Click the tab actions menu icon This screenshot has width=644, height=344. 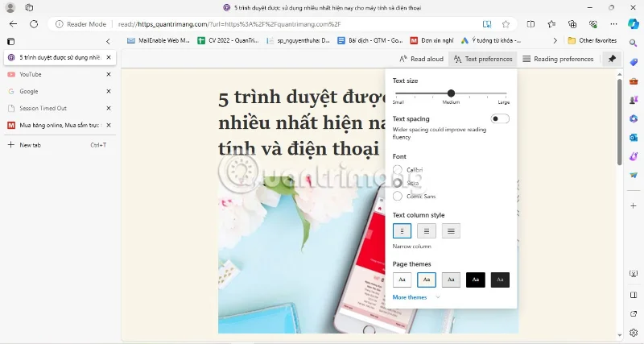[11, 41]
